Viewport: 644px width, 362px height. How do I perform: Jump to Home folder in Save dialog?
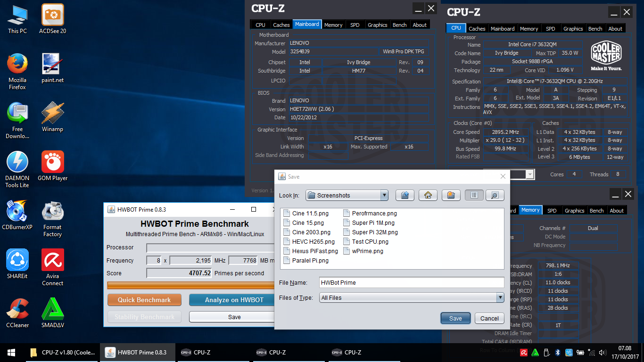(428, 195)
